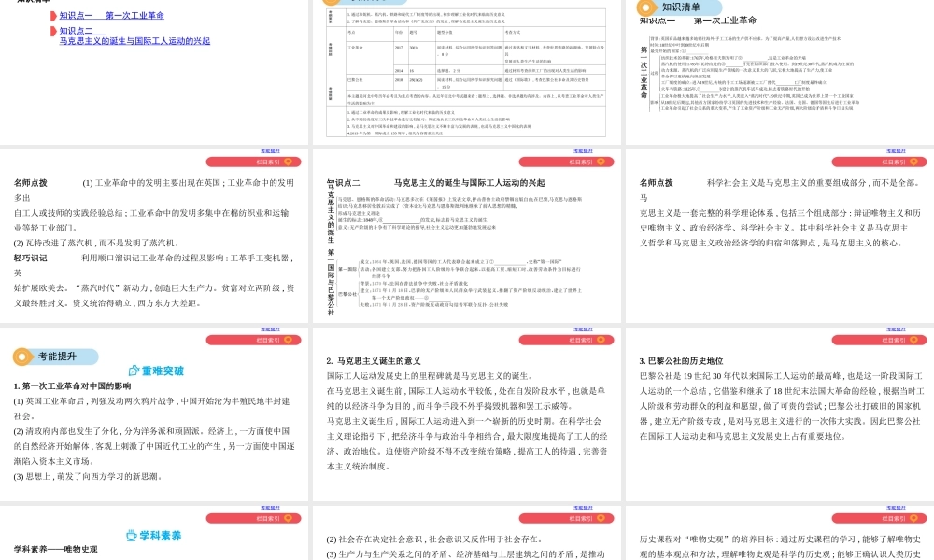Click the small blue link above 栏目索引 on the 科学社会主义 slide
The width and height of the screenshot is (934, 560).
click(896, 152)
